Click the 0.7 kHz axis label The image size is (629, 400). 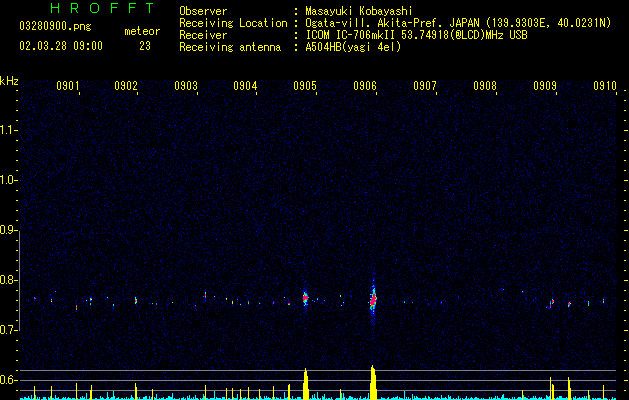point(8,330)
